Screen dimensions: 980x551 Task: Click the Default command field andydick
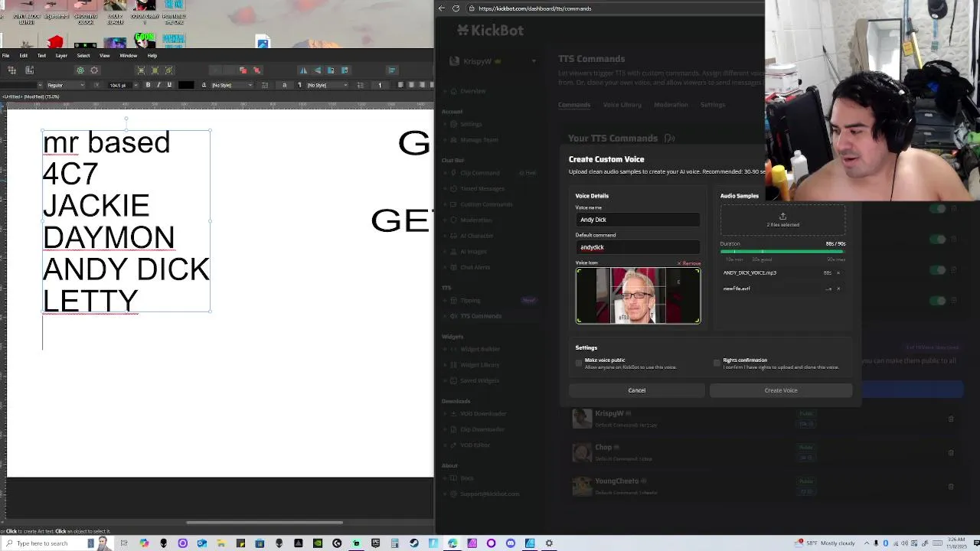pyautogui.click(x=638, y=247)
